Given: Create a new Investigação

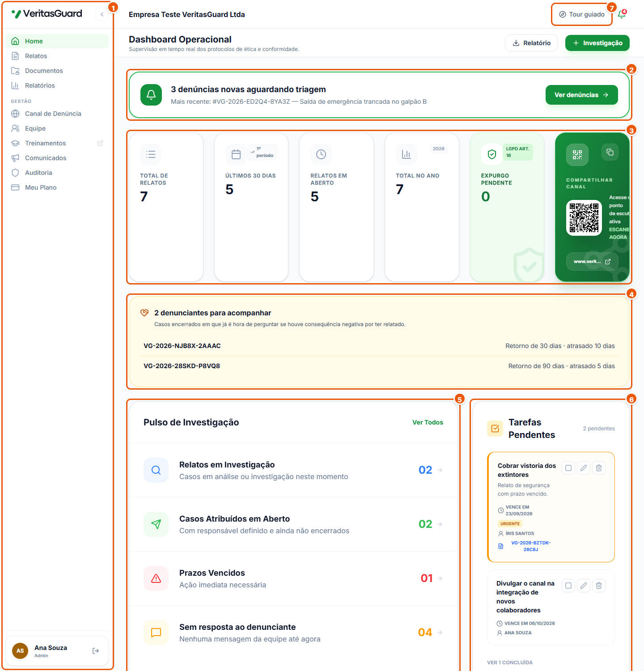Looking at the screenshot, I should tap(597, 43).
